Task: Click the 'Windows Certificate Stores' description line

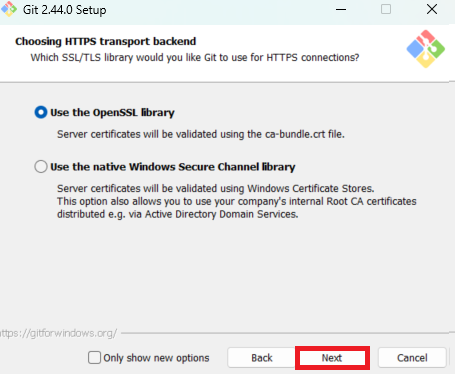Action: coord(216,188)
